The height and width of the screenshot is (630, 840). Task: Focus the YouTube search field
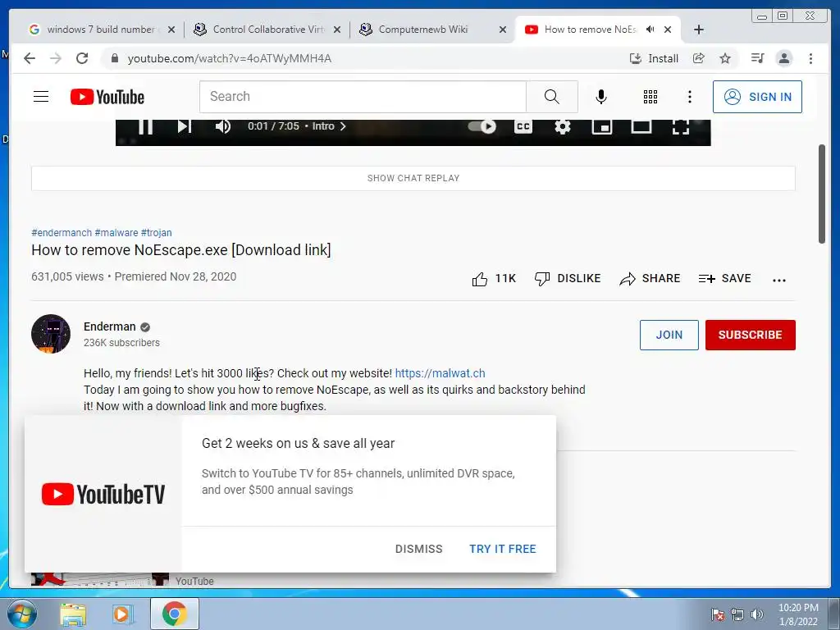tap(363, 97)
